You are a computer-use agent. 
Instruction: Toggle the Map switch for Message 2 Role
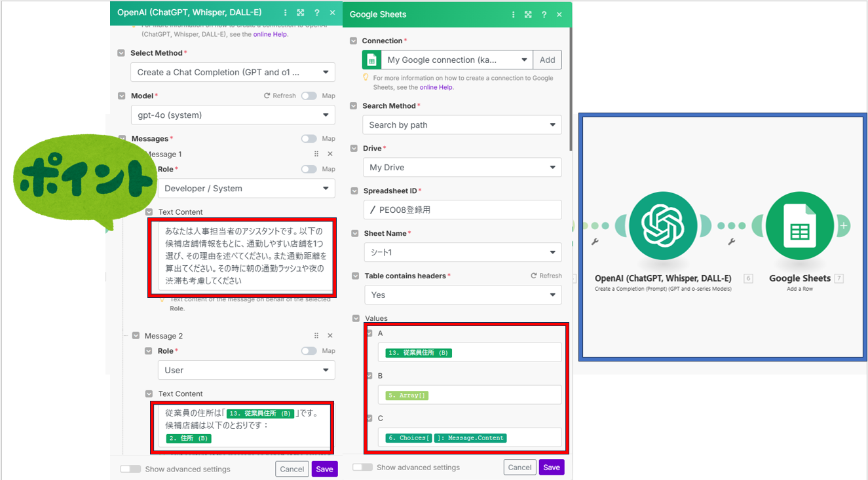coord(309,351)
